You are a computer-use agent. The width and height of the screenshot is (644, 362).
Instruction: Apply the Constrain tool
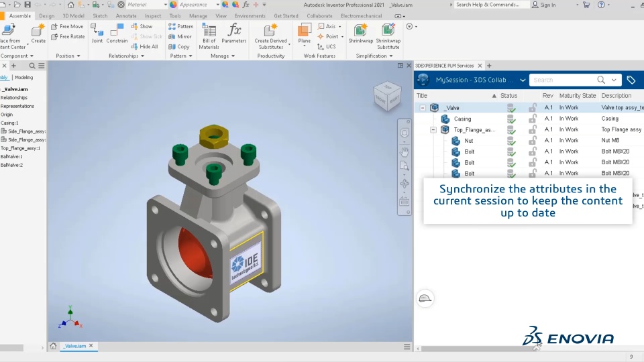point(117,33)
